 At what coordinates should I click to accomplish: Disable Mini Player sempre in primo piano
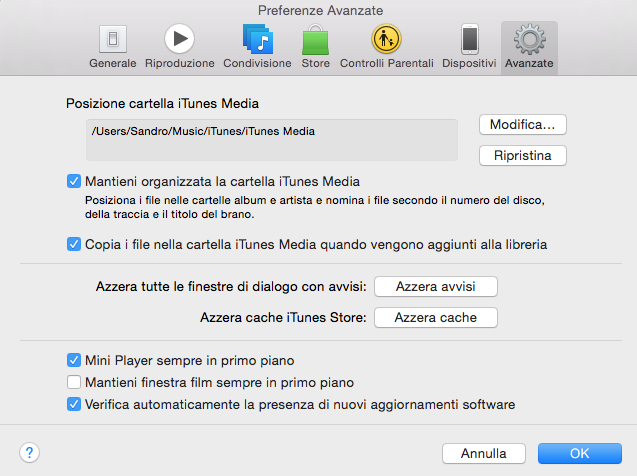(74, 360)
